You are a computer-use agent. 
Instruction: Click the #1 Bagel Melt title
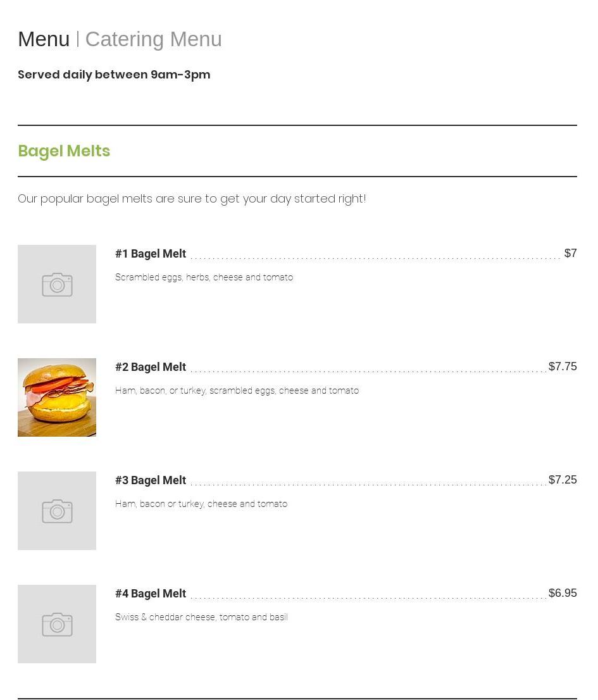coord(151,254)
